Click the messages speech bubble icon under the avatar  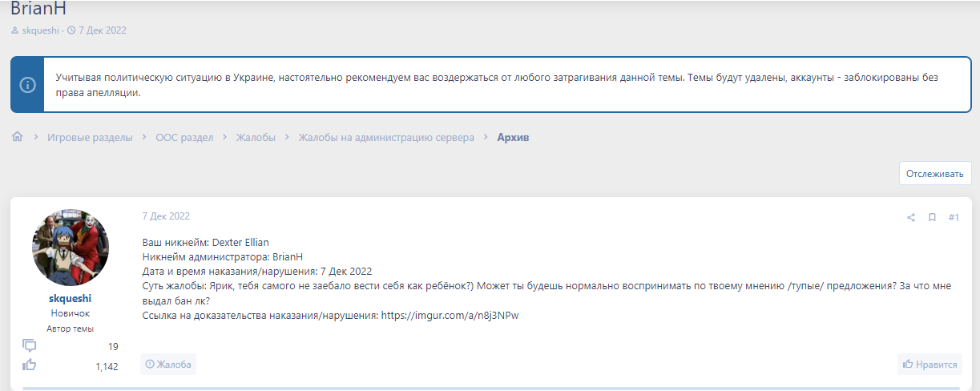pos(30,346)
